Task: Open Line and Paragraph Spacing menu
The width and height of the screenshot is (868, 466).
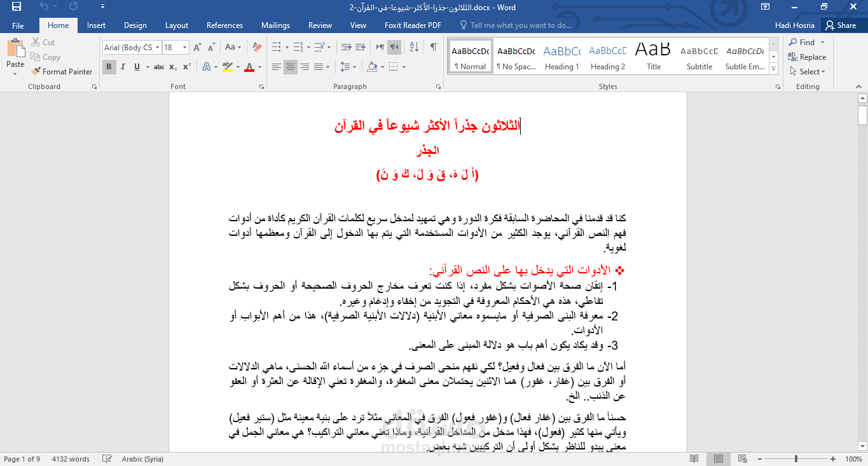Action: pyautogui.click(x=348, y=67)
